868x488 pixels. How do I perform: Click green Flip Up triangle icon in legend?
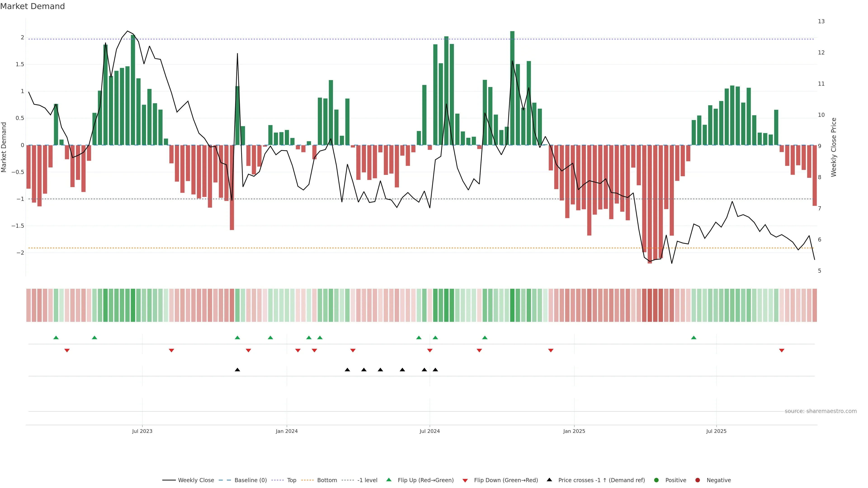(389, 480)
